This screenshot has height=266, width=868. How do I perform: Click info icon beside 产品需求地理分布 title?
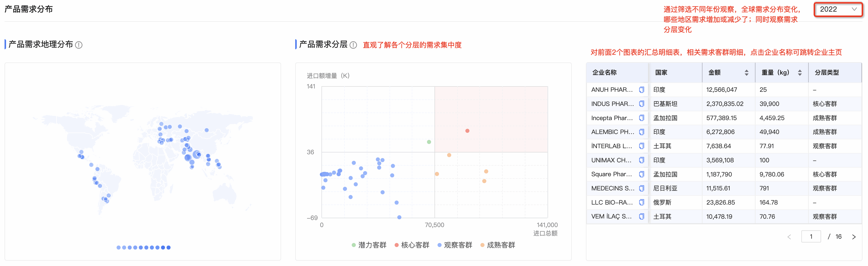[78, 45]
